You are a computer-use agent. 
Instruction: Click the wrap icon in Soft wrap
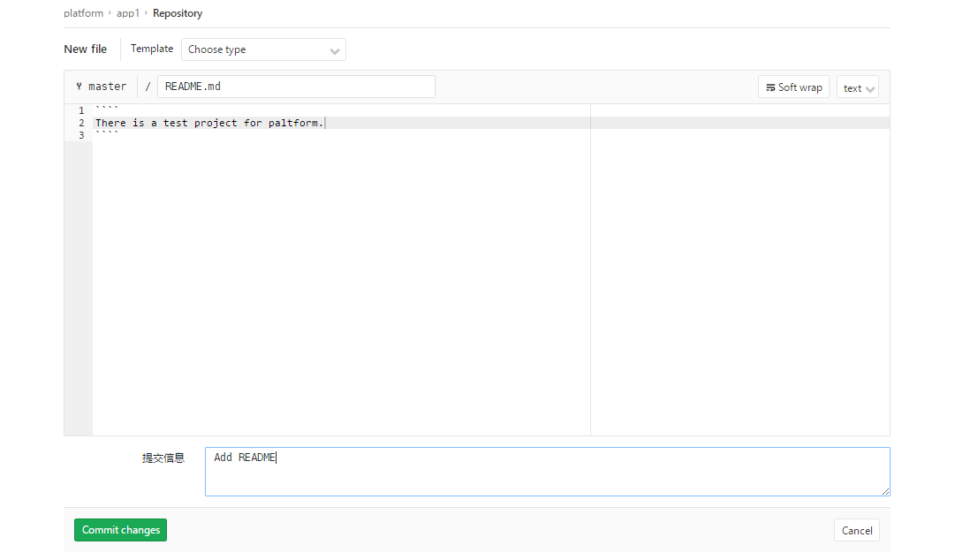tap(770, 88)
